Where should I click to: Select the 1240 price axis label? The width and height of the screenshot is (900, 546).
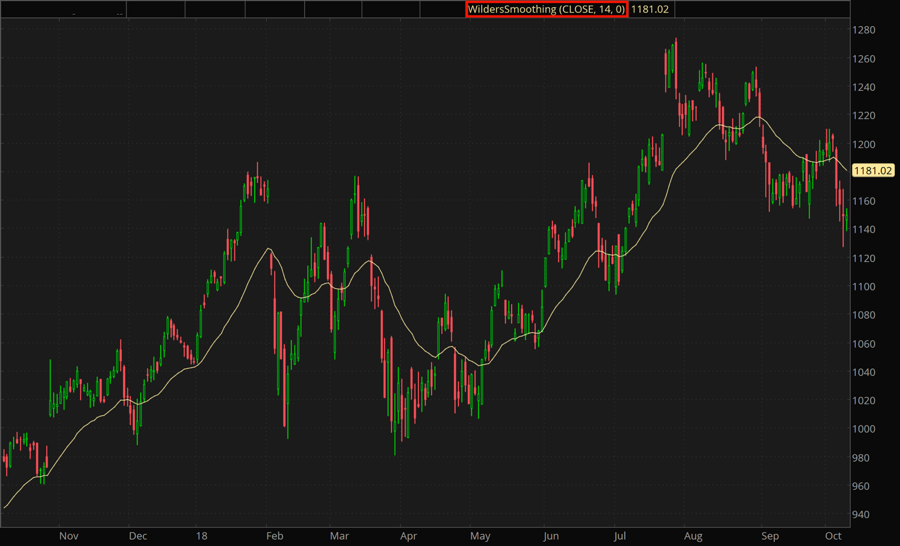pyautogui.click(x=864, y=87)
